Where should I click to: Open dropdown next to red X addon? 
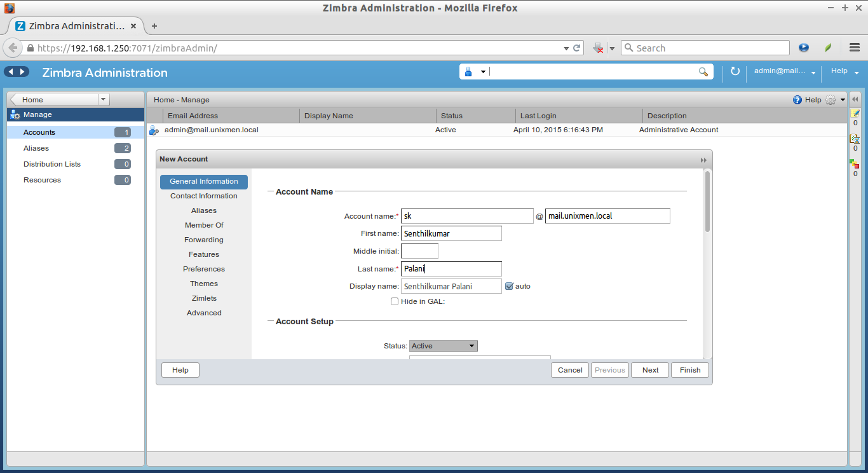(612, 48)
